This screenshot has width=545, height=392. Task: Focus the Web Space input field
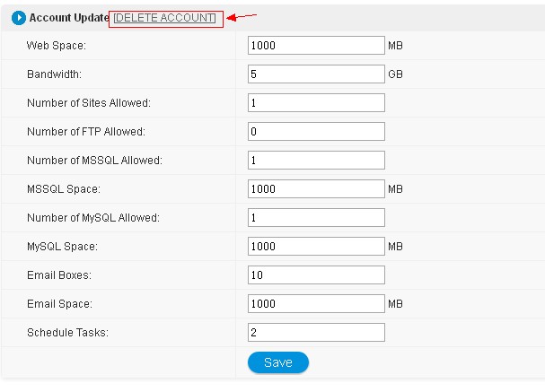[x=316, y=45]
